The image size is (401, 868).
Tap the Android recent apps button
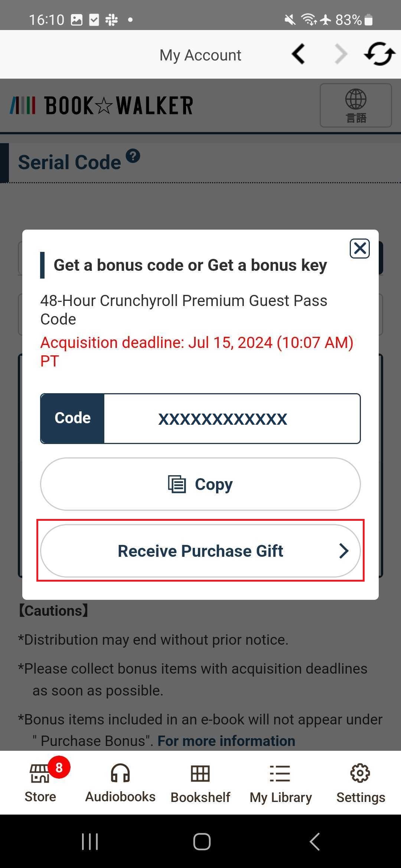point(90,841)
